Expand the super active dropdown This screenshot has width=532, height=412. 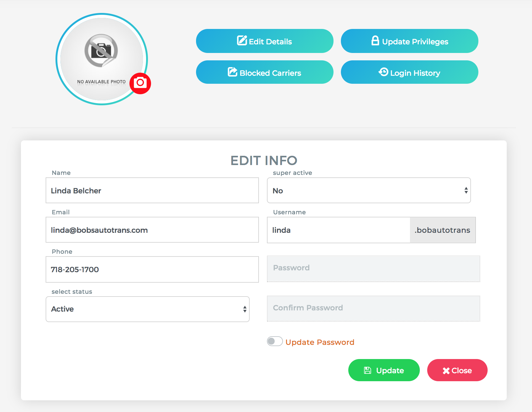(369, 190)
